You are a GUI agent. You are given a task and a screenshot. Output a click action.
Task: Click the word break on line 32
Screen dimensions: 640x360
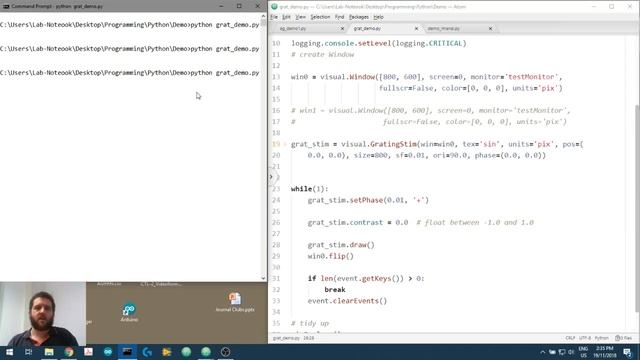click(335, 289)
